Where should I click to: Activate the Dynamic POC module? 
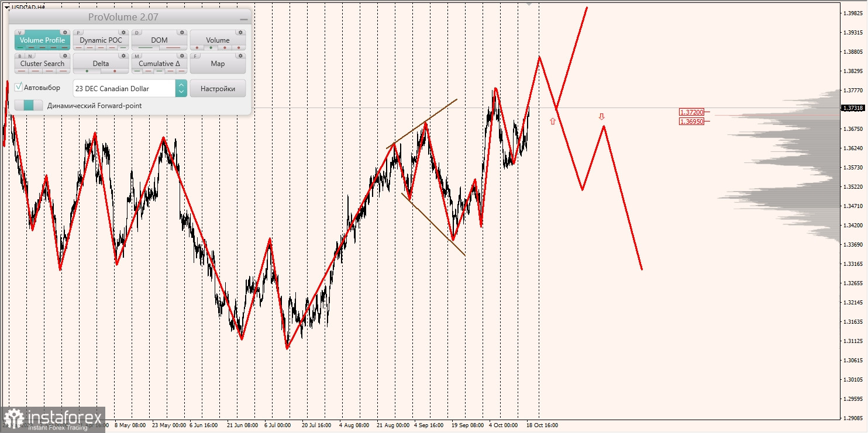click(x=101, y=40)
